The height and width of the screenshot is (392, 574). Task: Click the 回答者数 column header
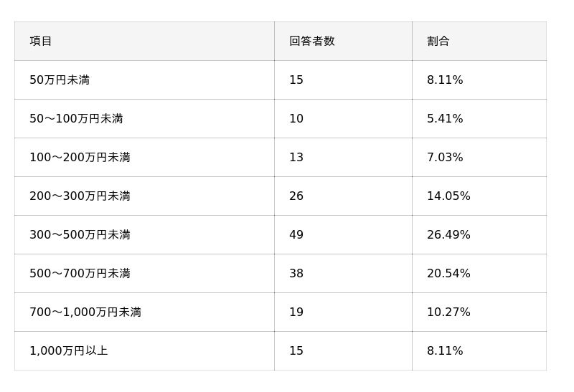[312, 42]
